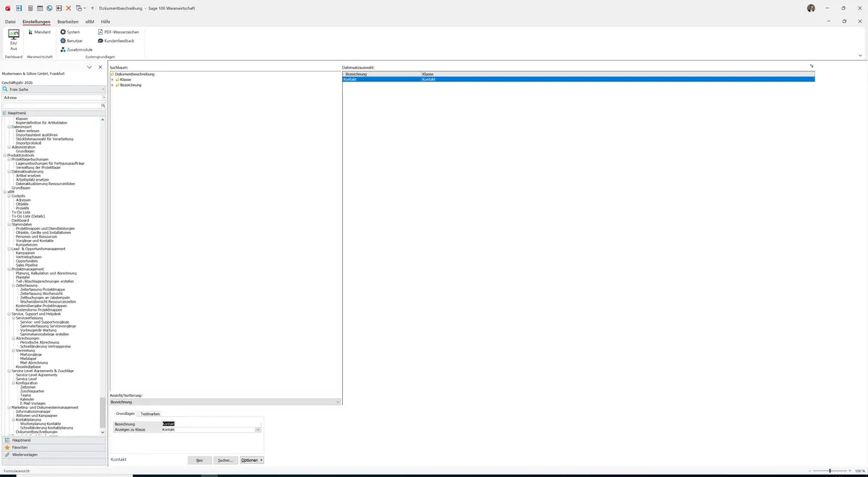Collapse the ribbon with the chevron
This screenshot has width=868, height=477.
[860, 56]
